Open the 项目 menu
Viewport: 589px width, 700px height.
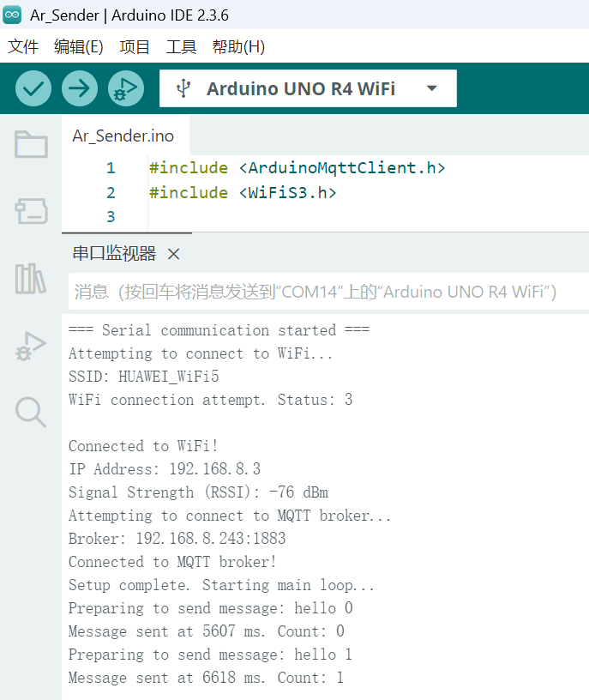135,46
